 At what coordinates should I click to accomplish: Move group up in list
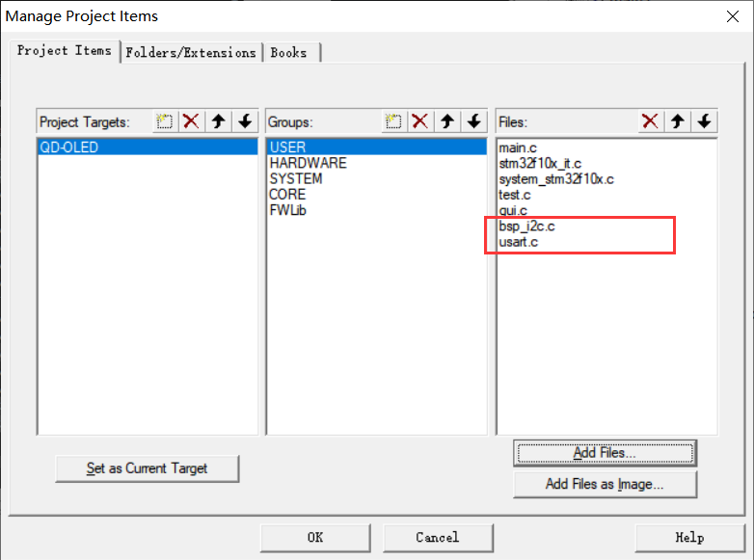point(447,121)
